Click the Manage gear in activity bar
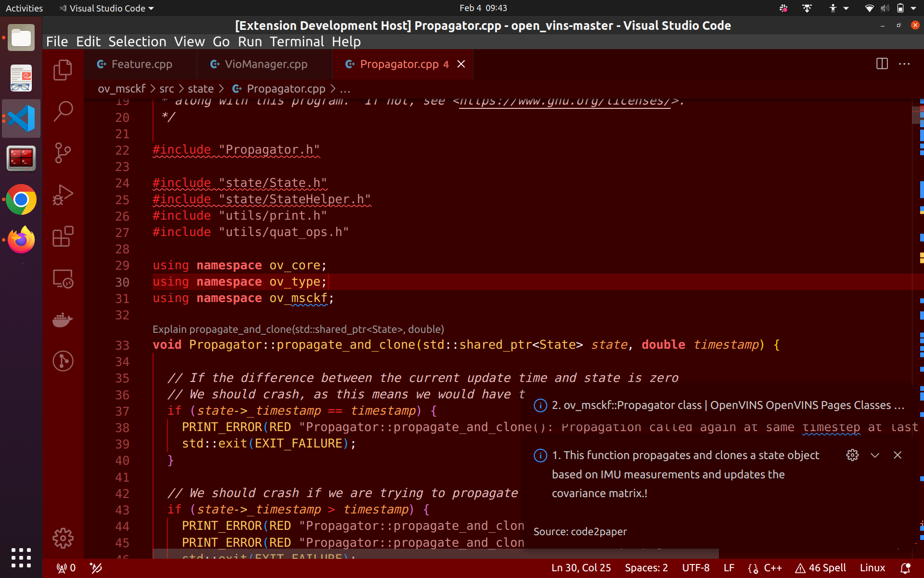Screen dimensions: 924x578 (x=63, y=538)
